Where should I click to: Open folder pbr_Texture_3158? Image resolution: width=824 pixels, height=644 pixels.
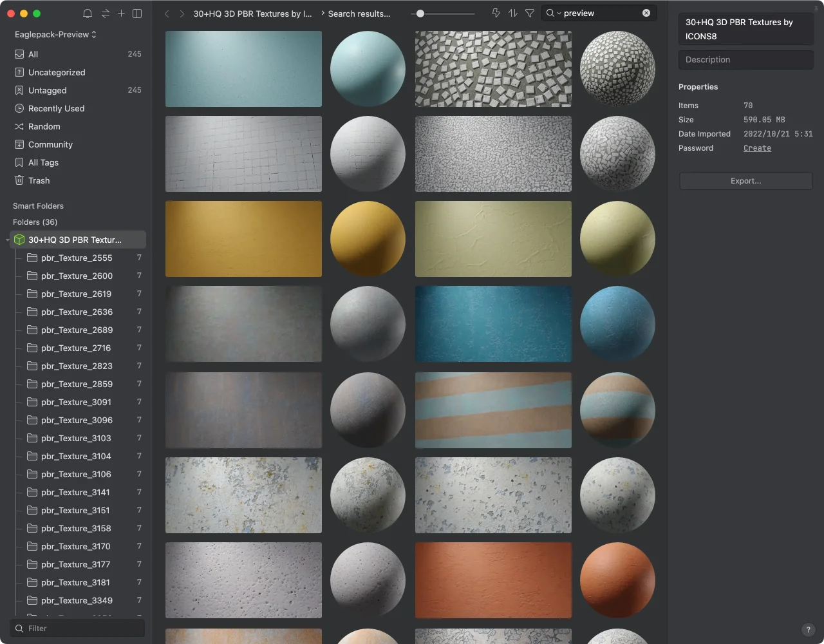78,528
